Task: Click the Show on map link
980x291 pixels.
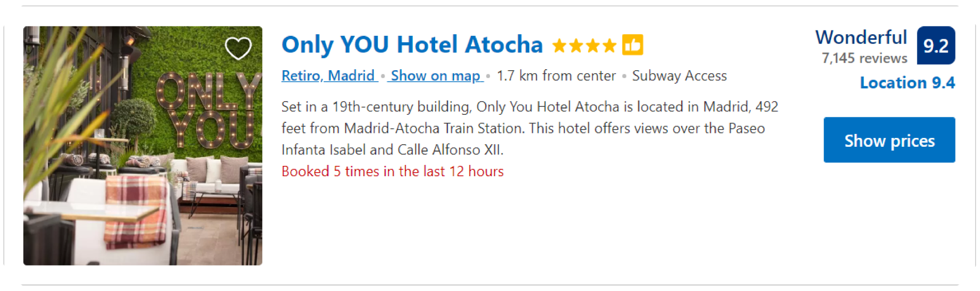Action: [x=435, y=76]
